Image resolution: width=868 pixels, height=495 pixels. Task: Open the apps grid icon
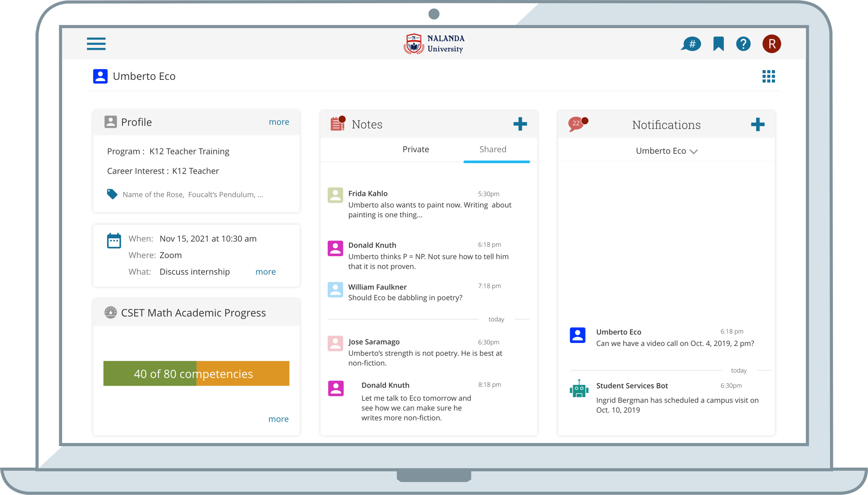[x=768, y=76]
